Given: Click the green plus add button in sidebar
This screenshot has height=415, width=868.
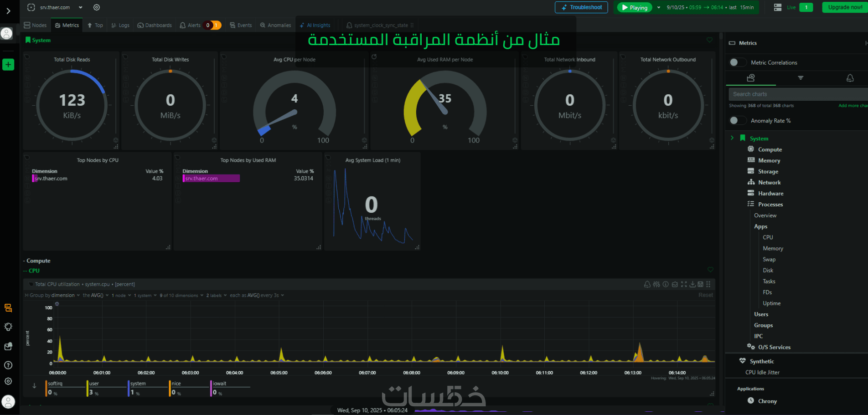Looking at the screenshot, I should (x=8, y=65).
